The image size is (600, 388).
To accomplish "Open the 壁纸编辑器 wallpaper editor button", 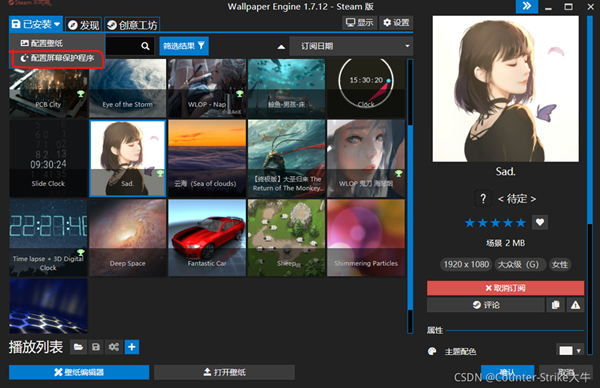I will [x=79, y=372].
